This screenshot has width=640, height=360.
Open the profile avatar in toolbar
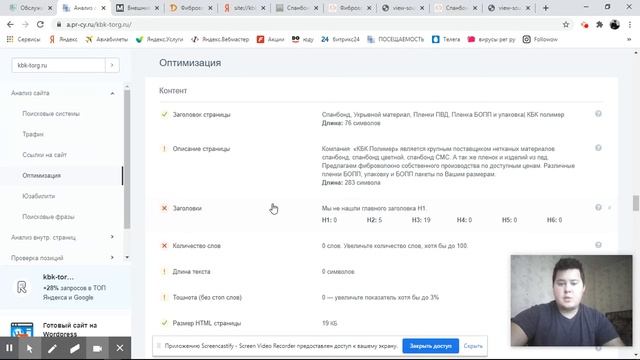pos(615,24)
